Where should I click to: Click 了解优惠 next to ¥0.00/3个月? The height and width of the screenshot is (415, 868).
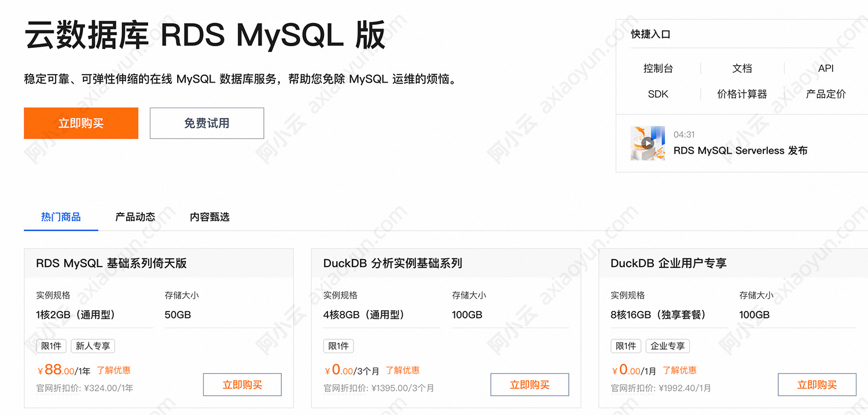tap(403, 370)
